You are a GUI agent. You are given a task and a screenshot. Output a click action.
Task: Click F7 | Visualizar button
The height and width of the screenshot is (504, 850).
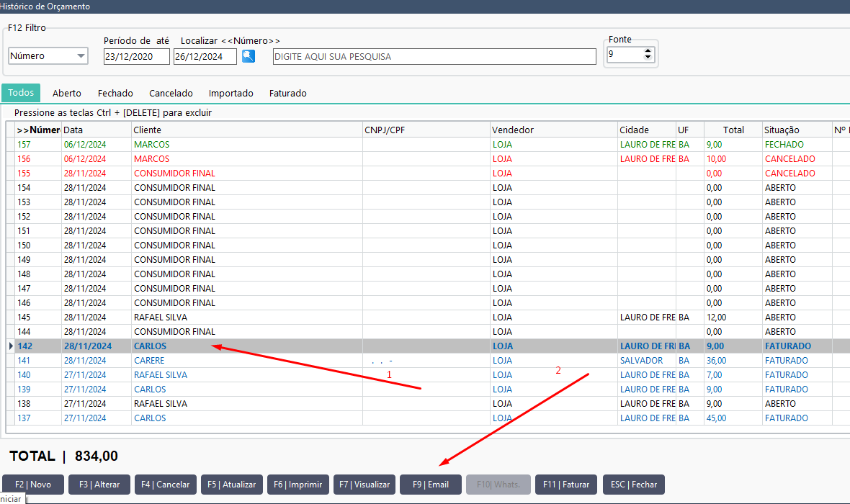click(x=364, y=485)
